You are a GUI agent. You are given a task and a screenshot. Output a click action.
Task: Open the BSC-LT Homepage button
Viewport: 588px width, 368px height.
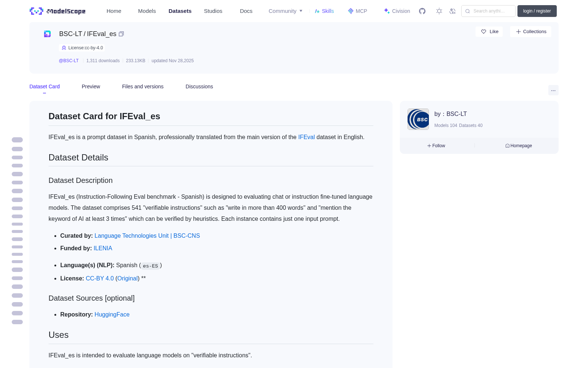519,146
